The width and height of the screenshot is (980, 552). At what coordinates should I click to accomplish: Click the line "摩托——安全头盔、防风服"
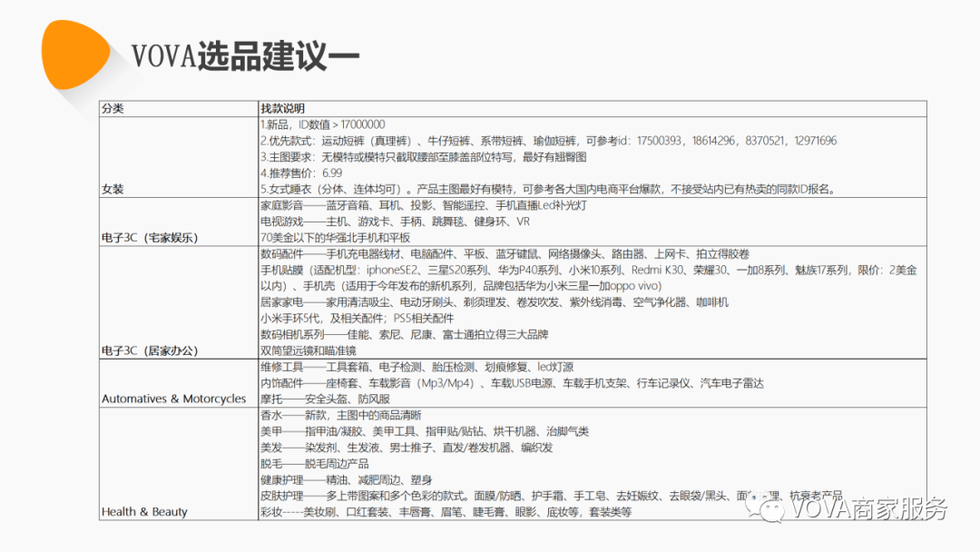(x=325, y=399)
